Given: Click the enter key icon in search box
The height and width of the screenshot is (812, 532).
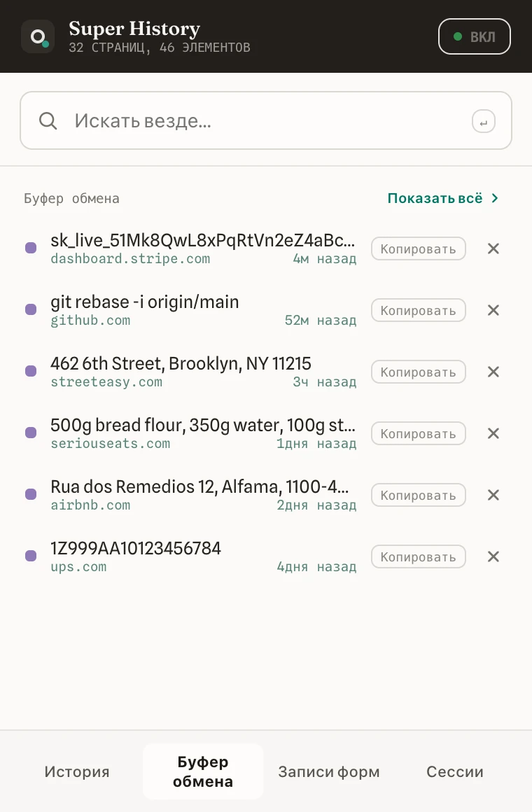Looking at the screenshot, I should pyautogui.click(x=483, y=122).
